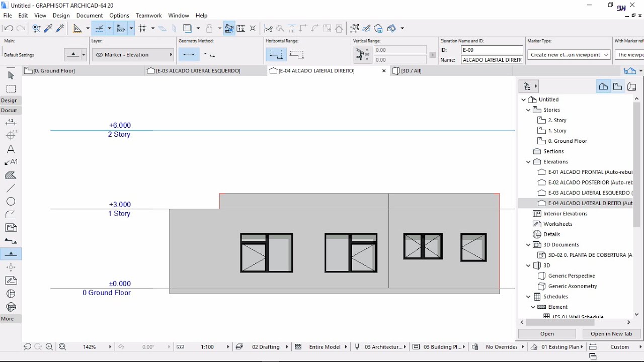
Task: Select the Inject Parameters syringe icon
Action: [60, 28]
